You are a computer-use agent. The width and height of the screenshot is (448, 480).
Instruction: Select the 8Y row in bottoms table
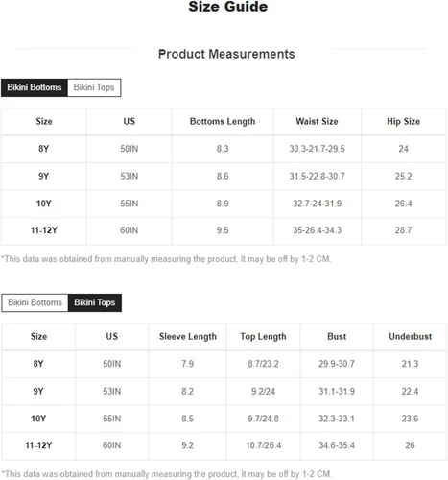tap(224, 149)
